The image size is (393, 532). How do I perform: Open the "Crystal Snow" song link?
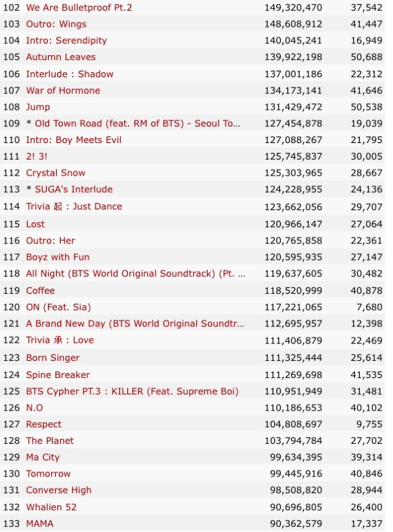(x=56, y=173)
